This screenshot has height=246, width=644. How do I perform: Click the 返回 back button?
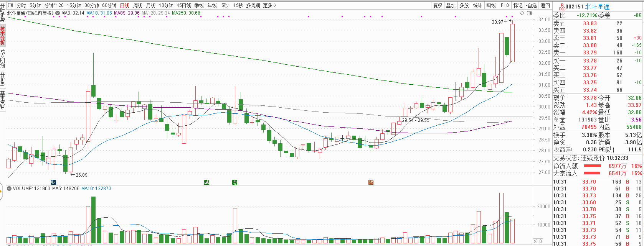pos(545,6)
